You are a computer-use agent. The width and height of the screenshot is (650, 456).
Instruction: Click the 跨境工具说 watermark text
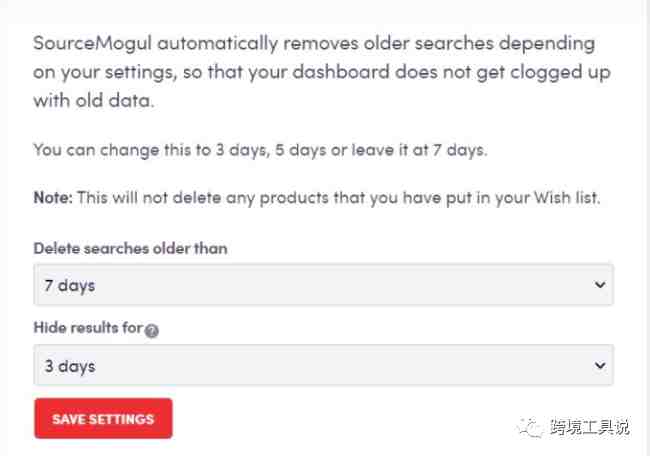590,427
